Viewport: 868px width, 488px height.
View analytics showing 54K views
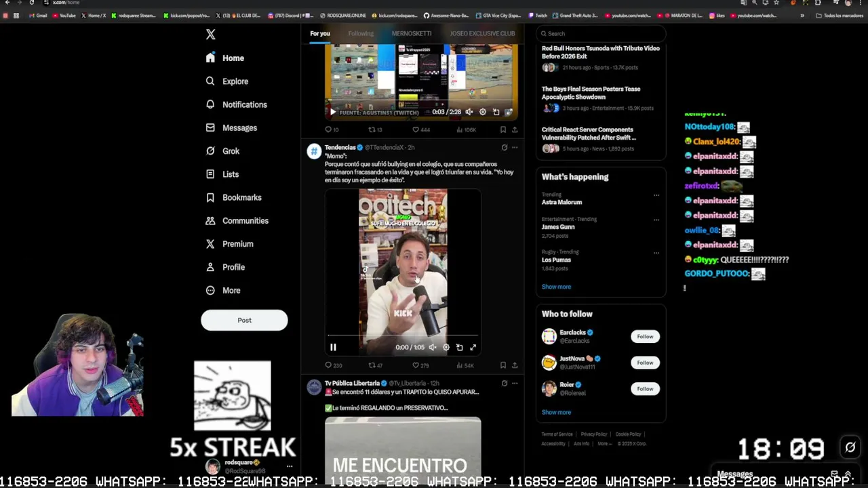465,365
